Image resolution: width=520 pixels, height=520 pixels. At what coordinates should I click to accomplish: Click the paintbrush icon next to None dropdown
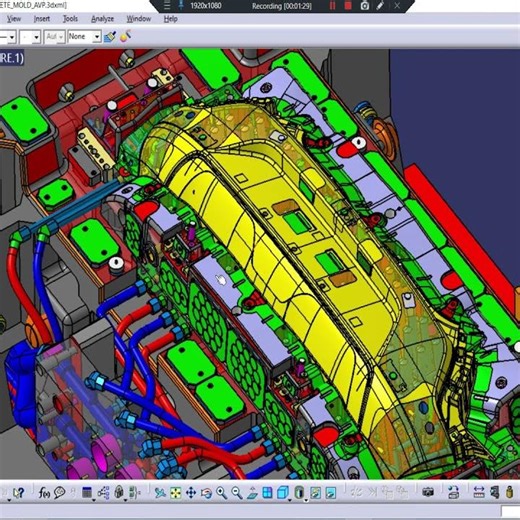pyautogui.click(x=110, y=36)
